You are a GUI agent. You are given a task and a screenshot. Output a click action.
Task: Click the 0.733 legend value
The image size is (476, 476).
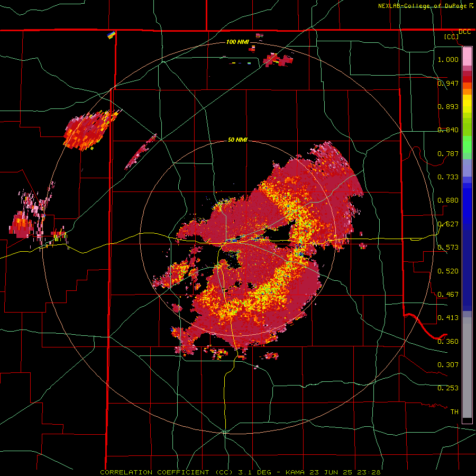point(448,177)
